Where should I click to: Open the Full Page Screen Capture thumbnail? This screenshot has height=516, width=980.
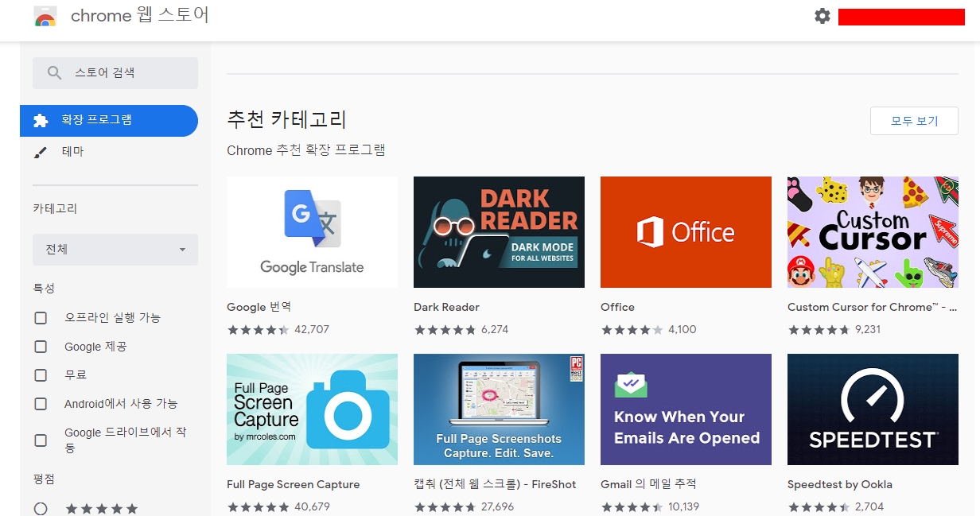pyautogui.click(x=312, y=409)
